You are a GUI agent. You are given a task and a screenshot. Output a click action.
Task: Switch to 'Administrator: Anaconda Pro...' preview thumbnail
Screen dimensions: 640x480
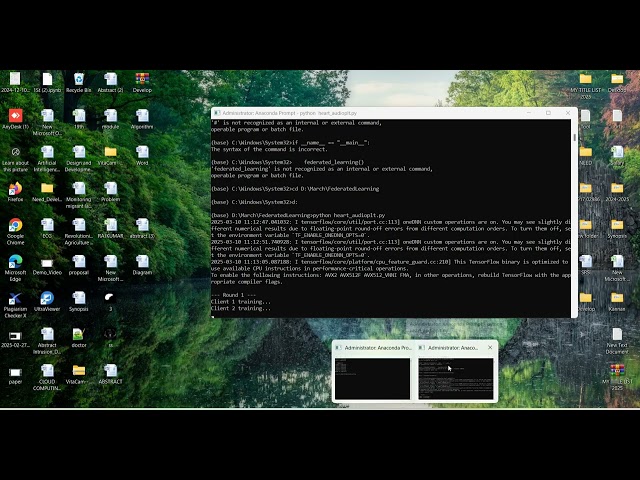pos(372,378)
